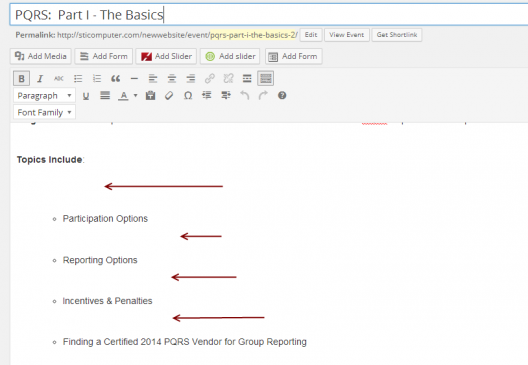Image resolution: width=528 pixels, height=365 pixels.
Task: Click the highlighted permalink slug pqrs-part-i-the-basics-2
Action: (253, 35)
